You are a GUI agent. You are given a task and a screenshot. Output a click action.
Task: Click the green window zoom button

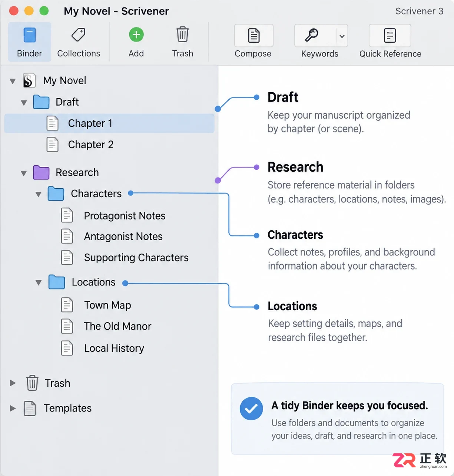[x=44, y=11]
